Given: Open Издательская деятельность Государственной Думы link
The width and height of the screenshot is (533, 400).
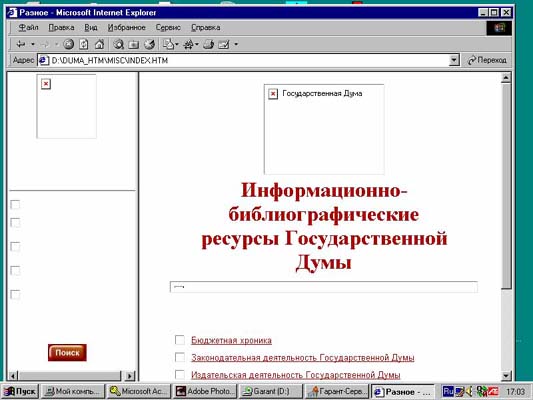Looking at the screenshot, I should (x=296, y=375).
